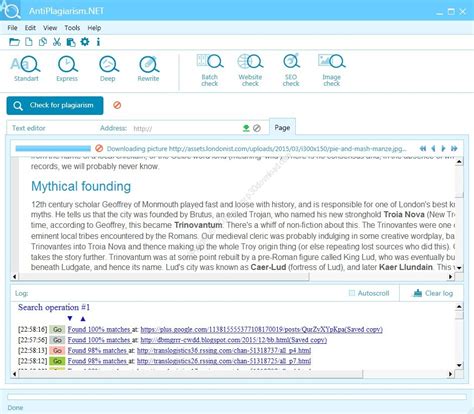Click the page view scroll-down arrow
474x414 pixels.
point(459,268)
